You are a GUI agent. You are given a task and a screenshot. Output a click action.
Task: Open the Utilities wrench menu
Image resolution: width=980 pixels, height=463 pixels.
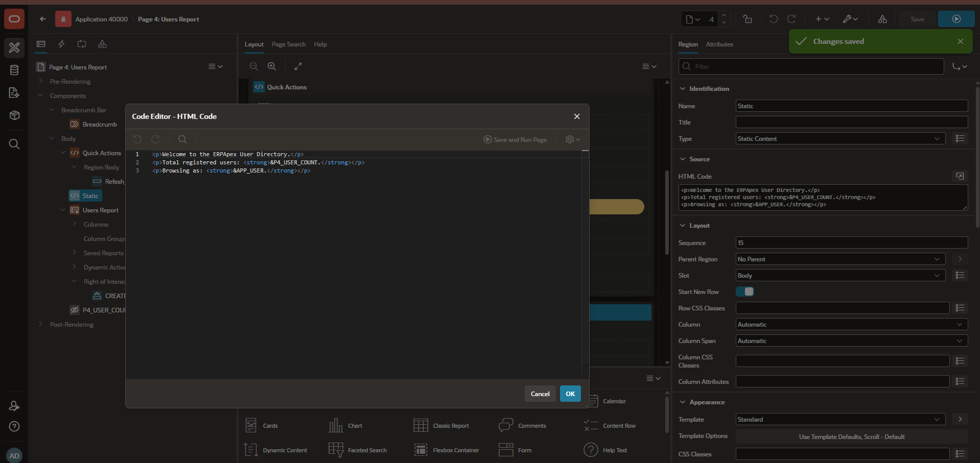[x=850, y=19]
